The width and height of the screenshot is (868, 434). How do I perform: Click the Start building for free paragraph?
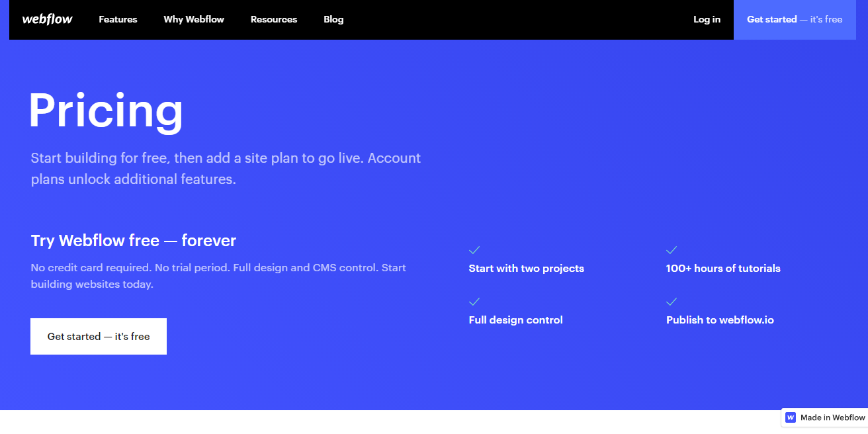[226, 169]
